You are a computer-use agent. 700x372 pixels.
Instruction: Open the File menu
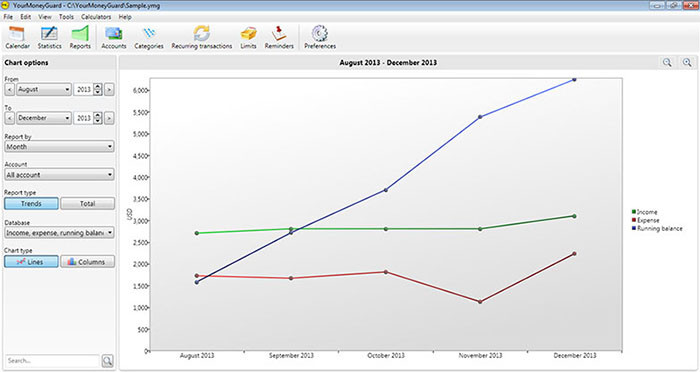coord(8,17)
